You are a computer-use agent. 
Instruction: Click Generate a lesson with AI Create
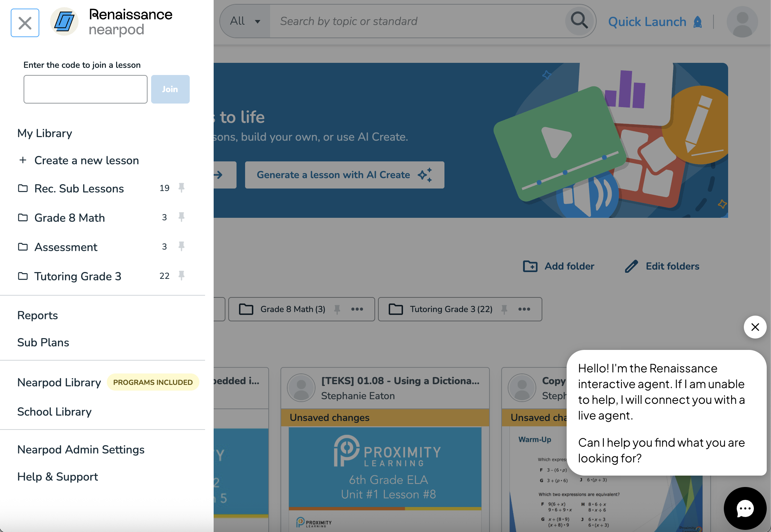[344, 175]
